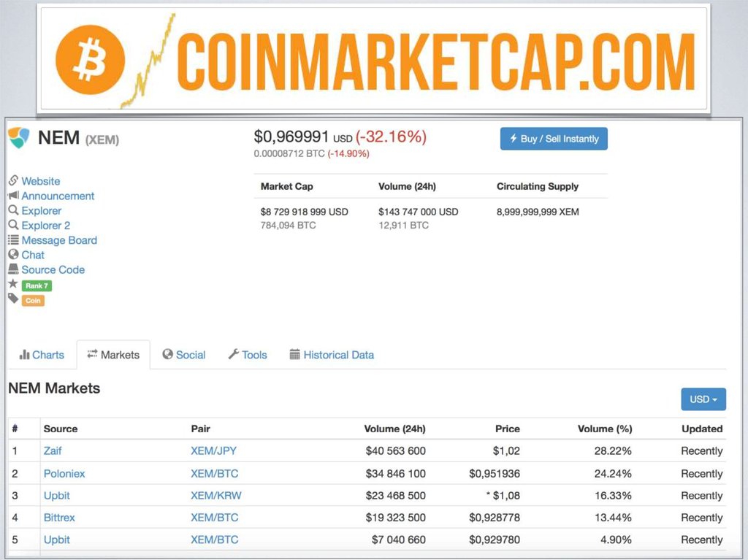Click the $40 563 600 Zaif volume
The image size is (748, 560).
395,450
